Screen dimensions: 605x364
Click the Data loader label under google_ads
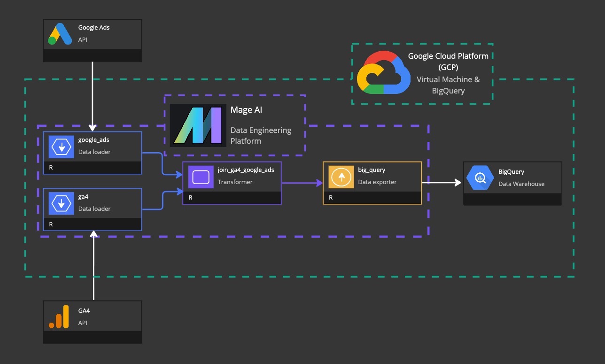click(x=94, y=152)
